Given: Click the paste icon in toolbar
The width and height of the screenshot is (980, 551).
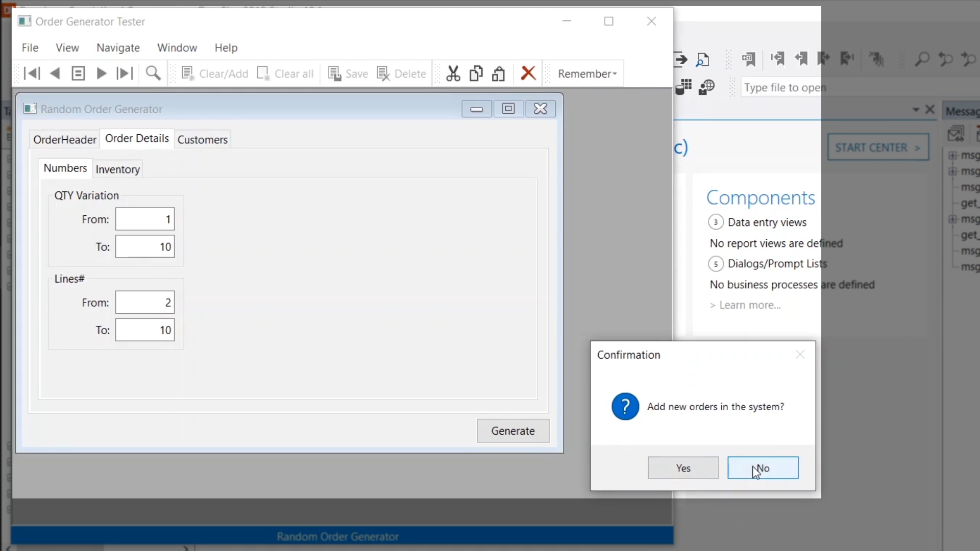Looking at the screenshot, I should click(498, 73).
